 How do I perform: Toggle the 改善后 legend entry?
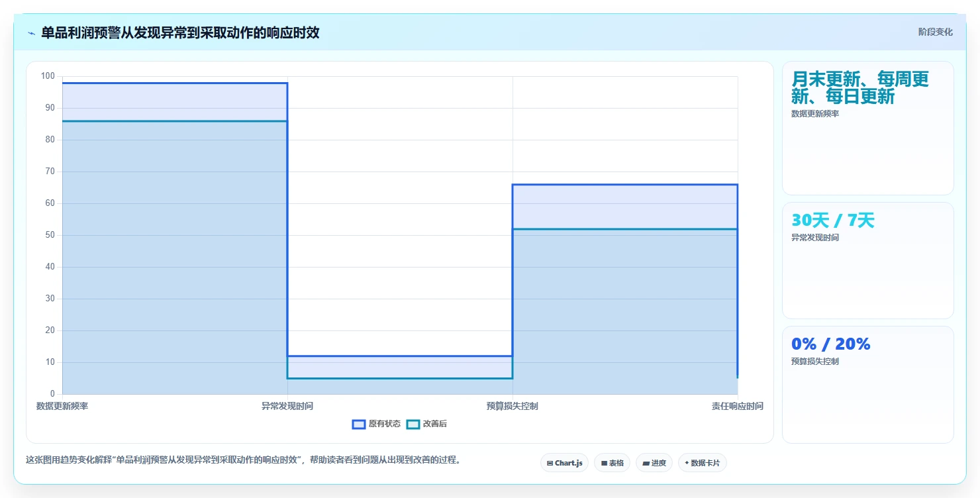pyautogui.click(x=426, y=424)
